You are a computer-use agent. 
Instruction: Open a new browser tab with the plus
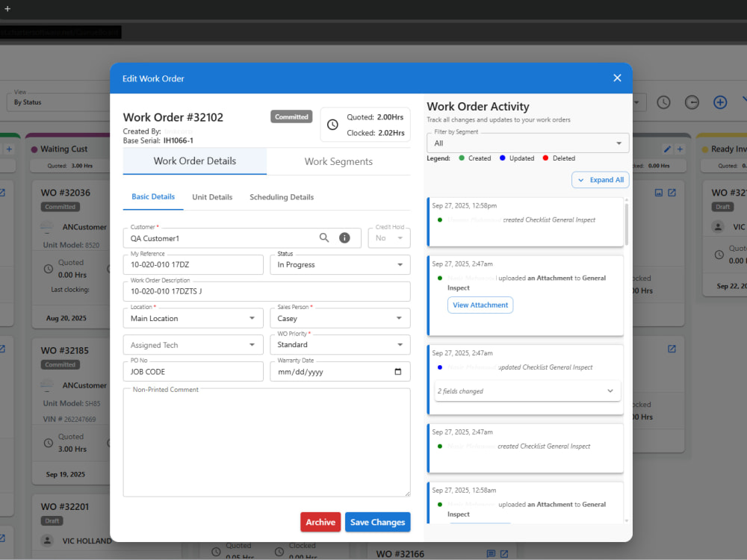click(x=7, y=8)
